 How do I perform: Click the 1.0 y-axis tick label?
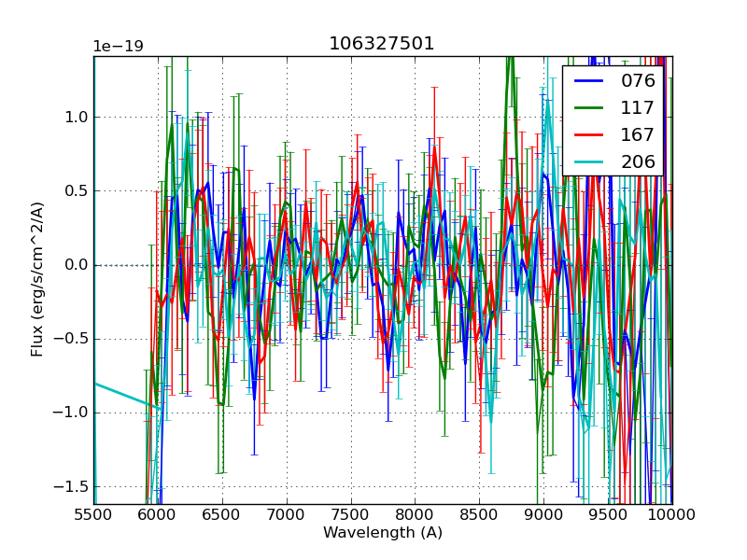click(x=73, y=118)
